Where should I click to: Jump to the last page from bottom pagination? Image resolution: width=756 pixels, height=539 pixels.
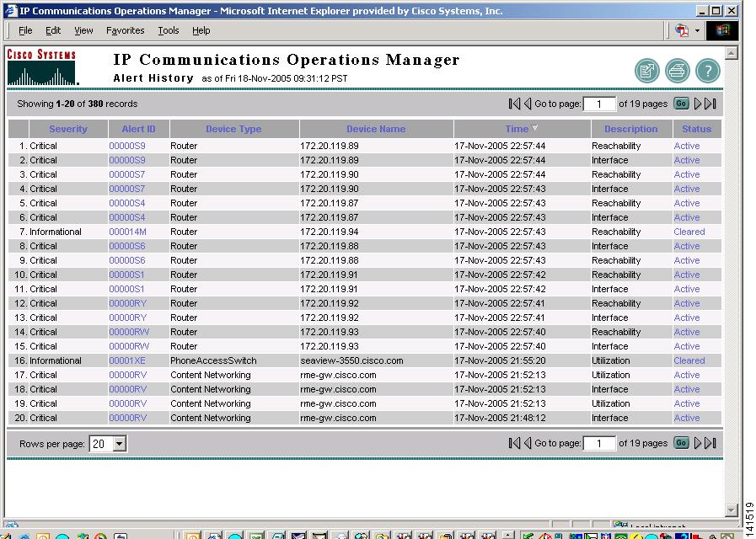(710, 443)
